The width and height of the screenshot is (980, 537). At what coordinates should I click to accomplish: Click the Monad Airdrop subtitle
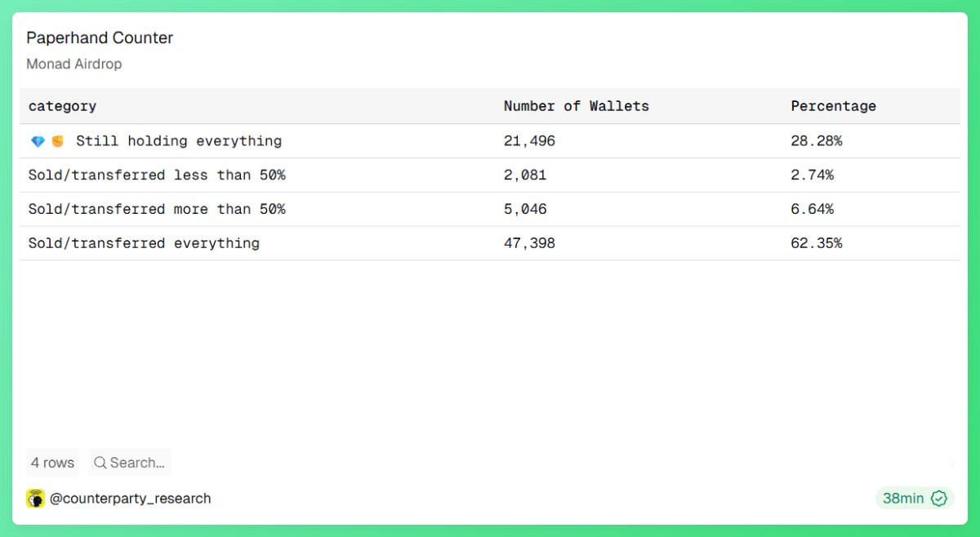click(x=73, y=64)
